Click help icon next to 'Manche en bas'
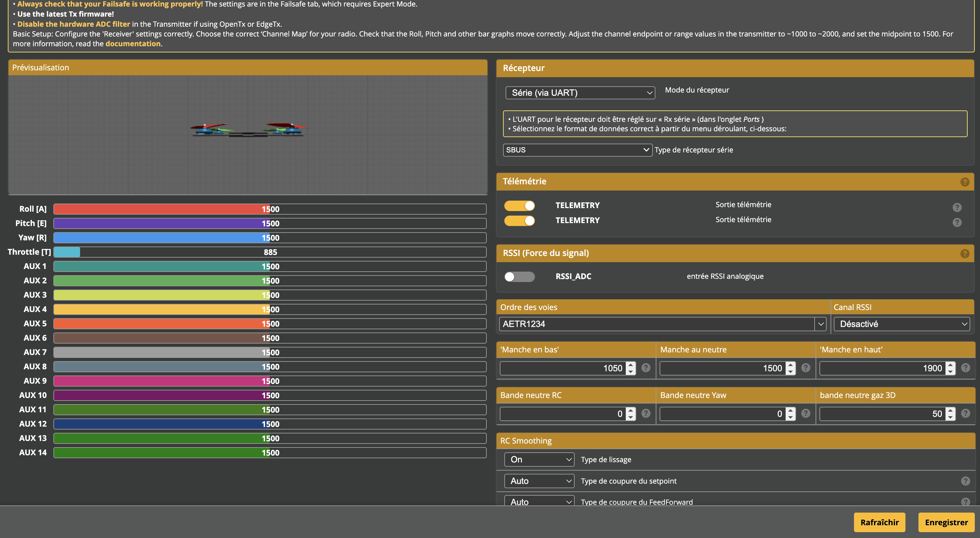Image resolution: width=980 pixels, height=538 pixels. pyautogui.click(x=646, y=368)
